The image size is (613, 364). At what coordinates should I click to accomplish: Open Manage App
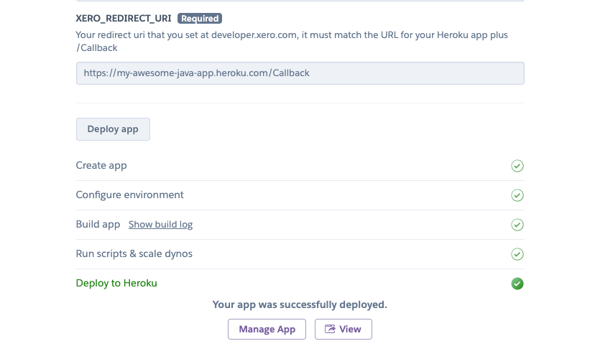(x=267, y=330)
